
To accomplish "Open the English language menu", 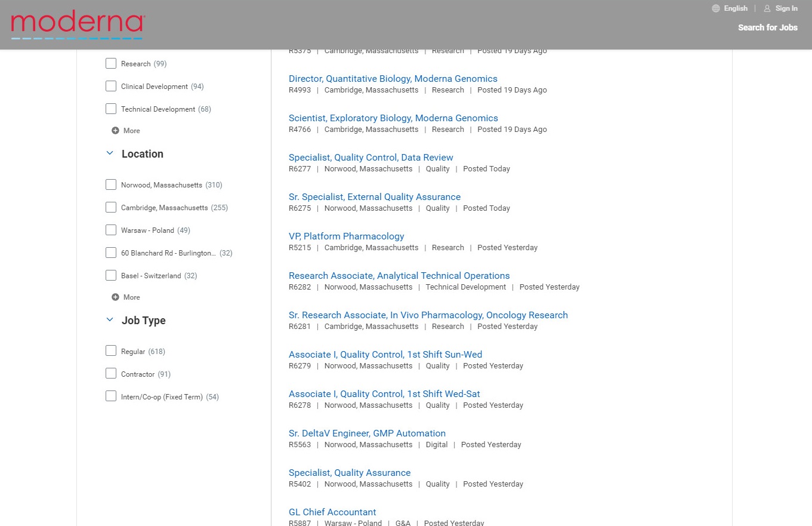I will [736, 8].
